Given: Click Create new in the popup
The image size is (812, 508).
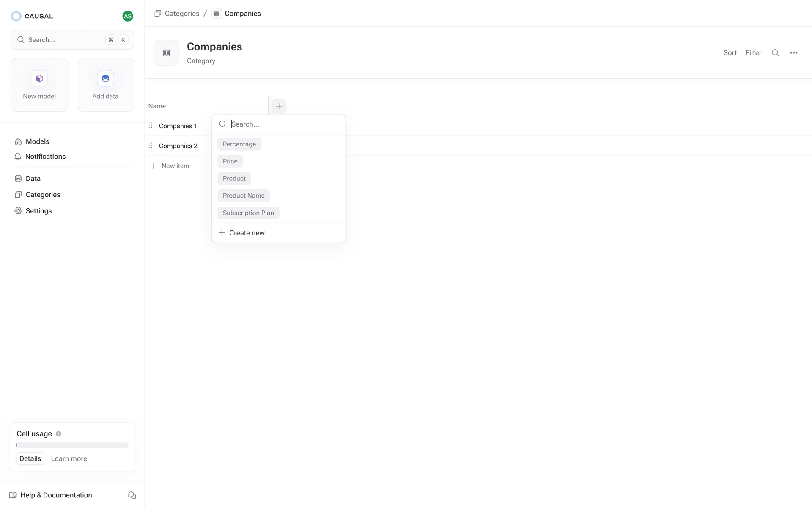Looking at the screenshot, I should click(247, 233).
